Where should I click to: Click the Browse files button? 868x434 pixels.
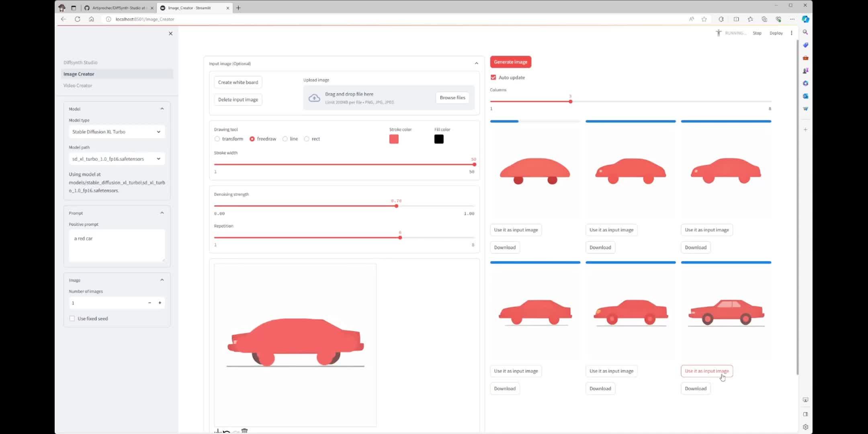[452, 97]
